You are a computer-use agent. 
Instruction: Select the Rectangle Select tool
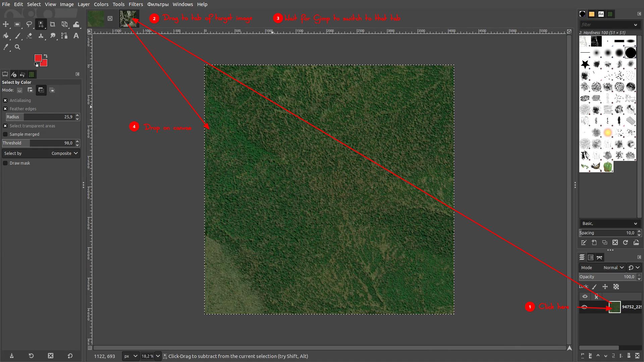[x=17, y=24]
